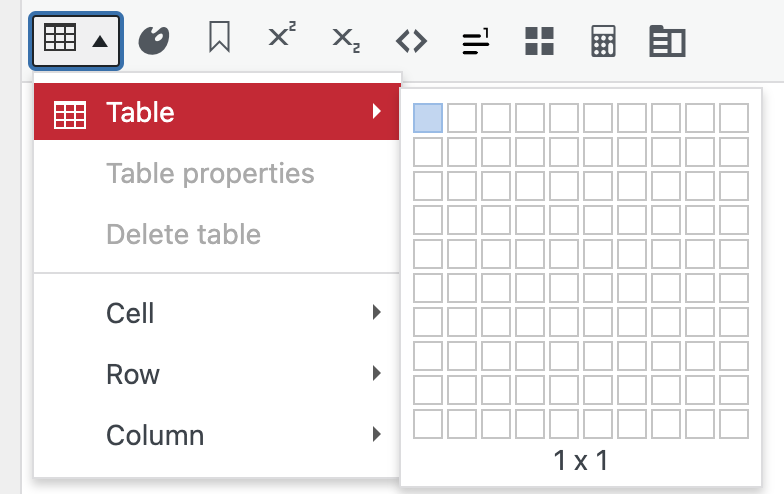This screenshot has width=784, height=494.
Task: Click the footnote list icon
Action: 475,40
